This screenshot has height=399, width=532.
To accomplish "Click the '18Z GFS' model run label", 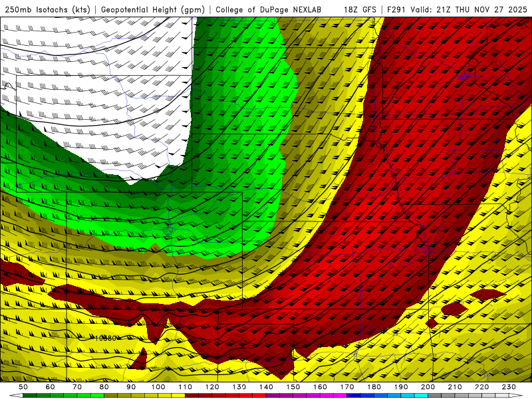I will [360, 9].
